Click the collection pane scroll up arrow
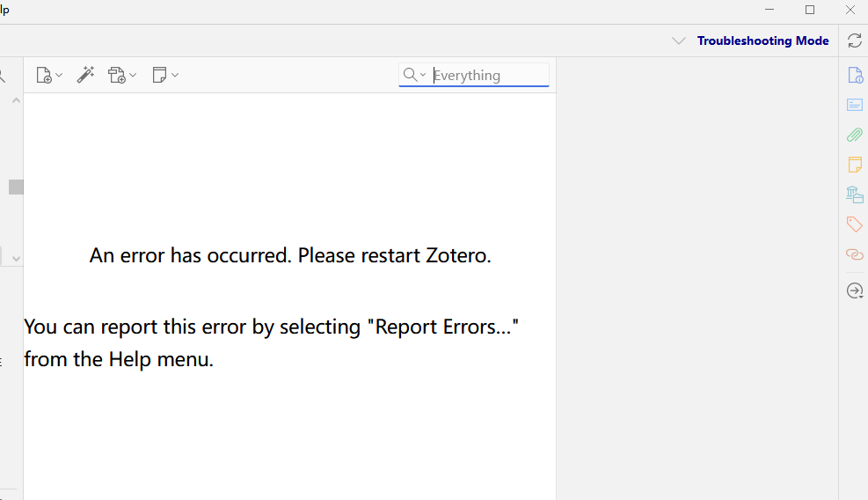 point(16,101)
